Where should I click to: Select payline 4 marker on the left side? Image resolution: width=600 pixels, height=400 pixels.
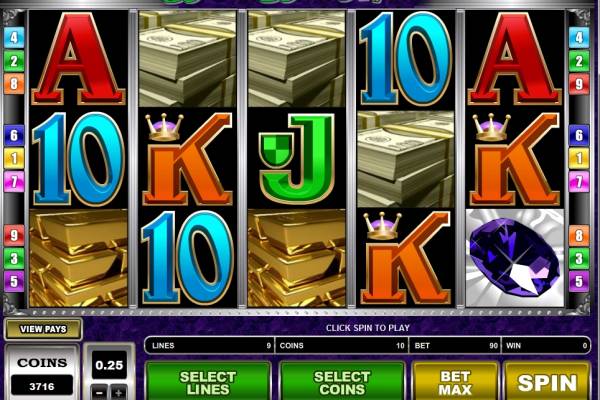tap(14, 38)
